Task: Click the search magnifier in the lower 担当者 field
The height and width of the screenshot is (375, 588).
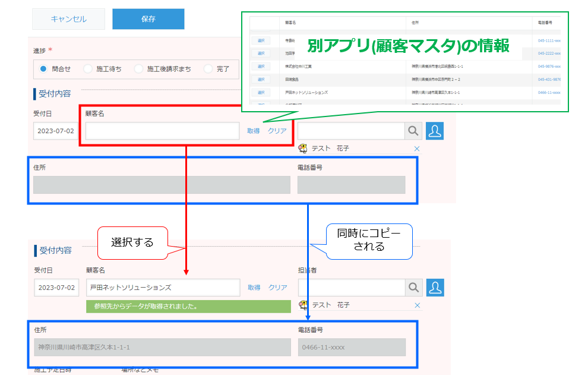Action: coord(414,288)
